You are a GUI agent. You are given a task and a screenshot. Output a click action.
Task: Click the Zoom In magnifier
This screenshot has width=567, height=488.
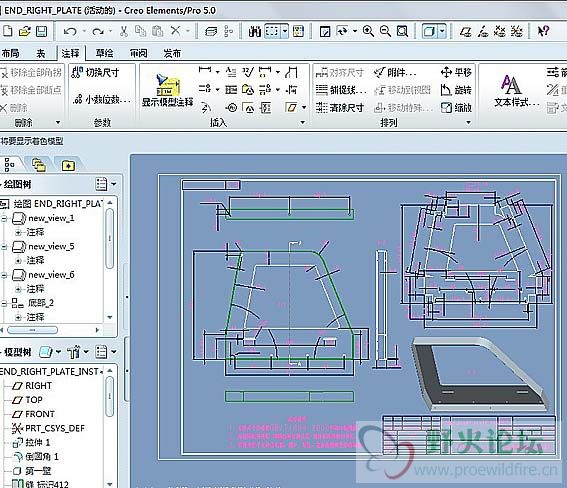pos(368,31)
